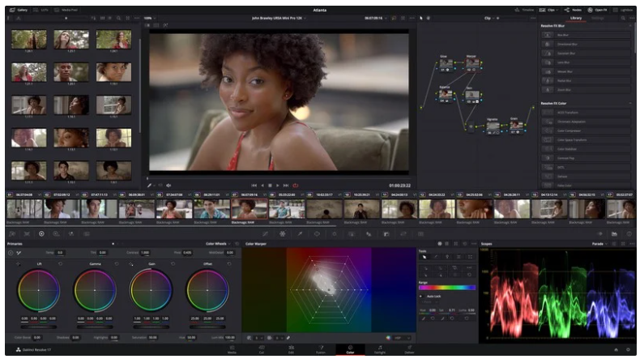Play the clip in reverse
The image size is (644, 359).
(x=262, y=186)
